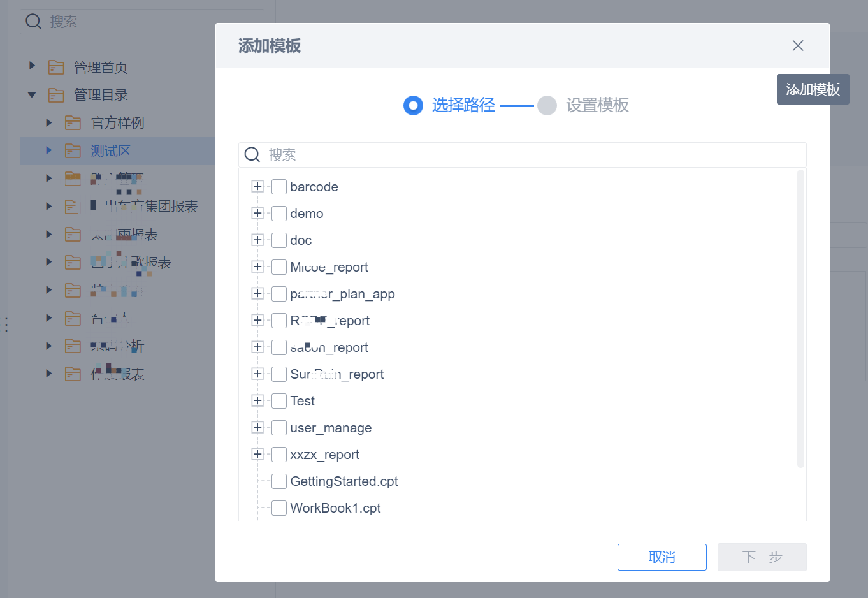Check the barcode folder checkbox
Image resolution: width=868 pixels, height=598 pixels.
(278, 187)
